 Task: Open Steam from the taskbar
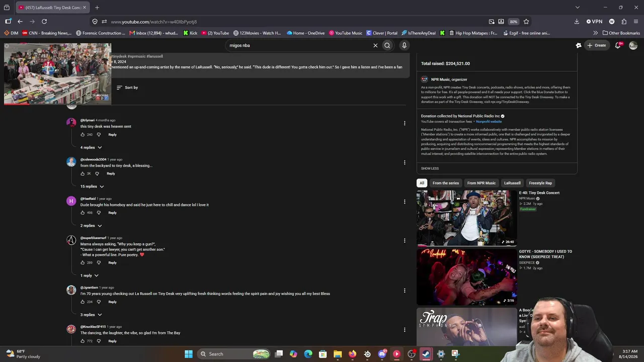(x=426, y=354)
